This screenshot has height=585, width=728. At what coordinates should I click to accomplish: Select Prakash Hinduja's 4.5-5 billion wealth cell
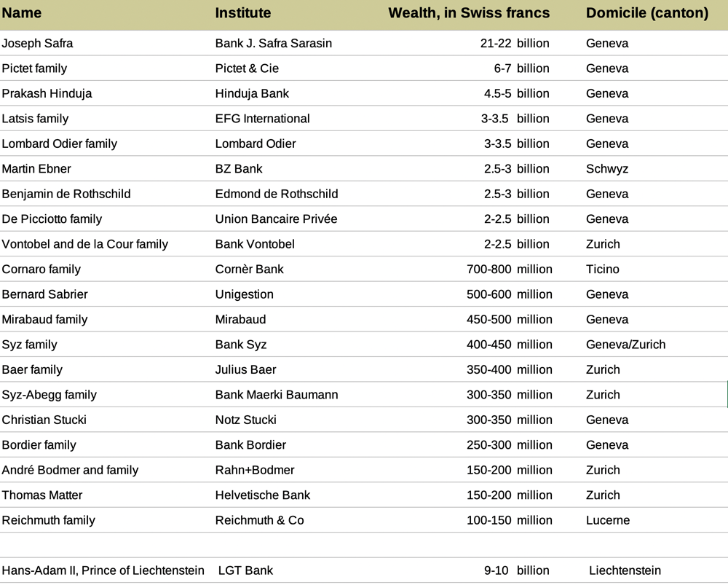pyautogui.click(x=516, y=93)
